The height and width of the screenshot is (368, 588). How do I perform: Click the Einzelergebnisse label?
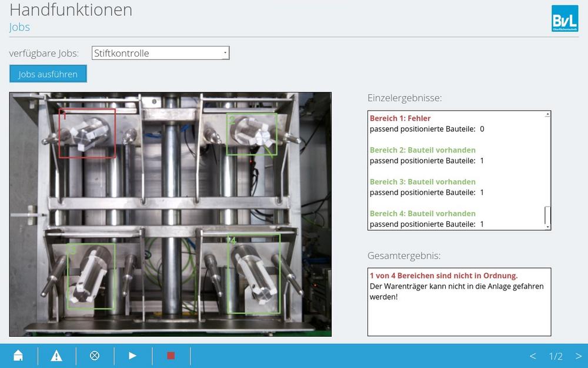tap(405, 98)
